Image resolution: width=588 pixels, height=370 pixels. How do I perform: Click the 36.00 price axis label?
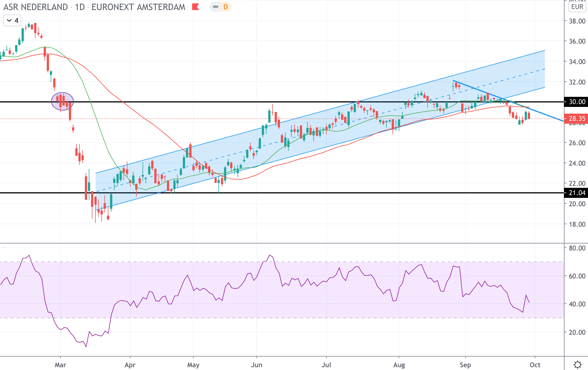pyautogui.click(x=577, y=41)
